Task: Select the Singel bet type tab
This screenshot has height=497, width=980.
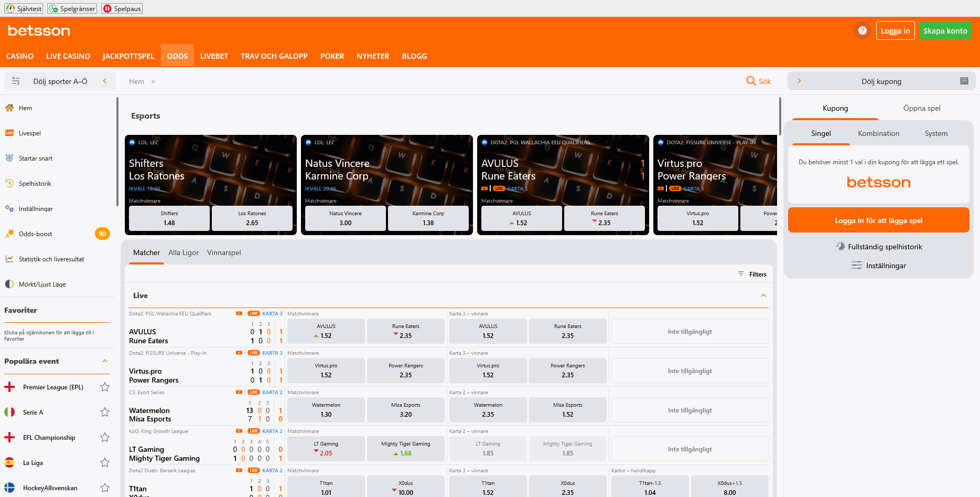Action: pyautogui.click(x=821, y=134)
